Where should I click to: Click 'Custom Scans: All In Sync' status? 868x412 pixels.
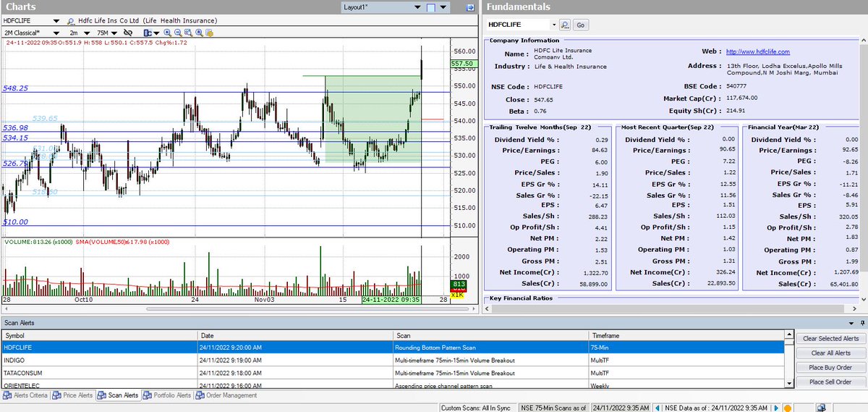[478, 408]
